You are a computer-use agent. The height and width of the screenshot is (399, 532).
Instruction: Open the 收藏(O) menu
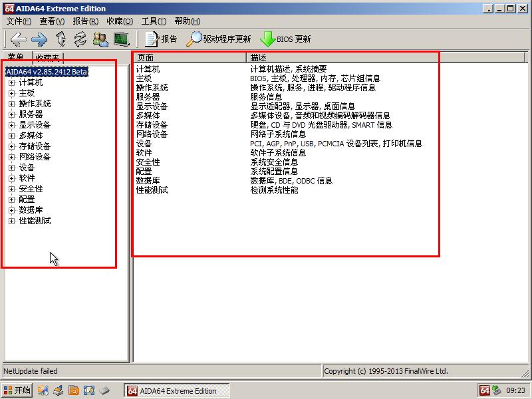[x=120, y=21]
